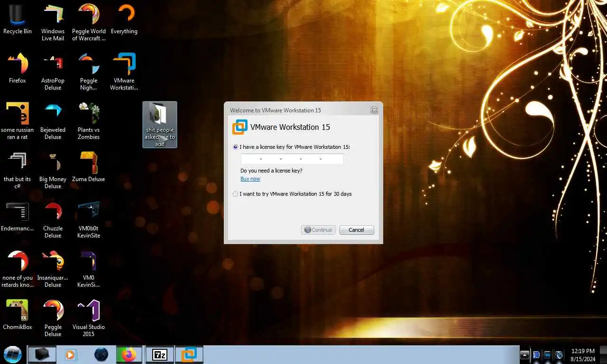Click the license key input field
This screenshot has width=607, height=364.
click(x=292, y=159)
